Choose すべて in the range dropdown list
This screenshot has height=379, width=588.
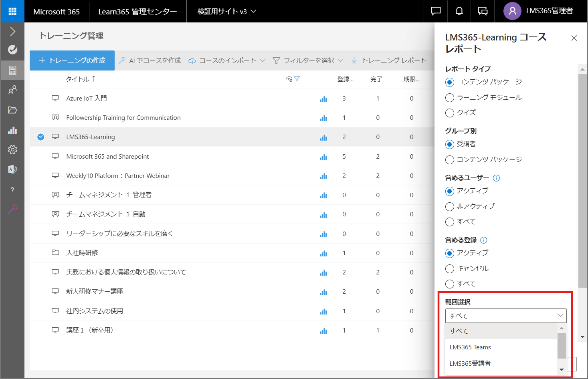pyautogui.click(x=501, y=331)
